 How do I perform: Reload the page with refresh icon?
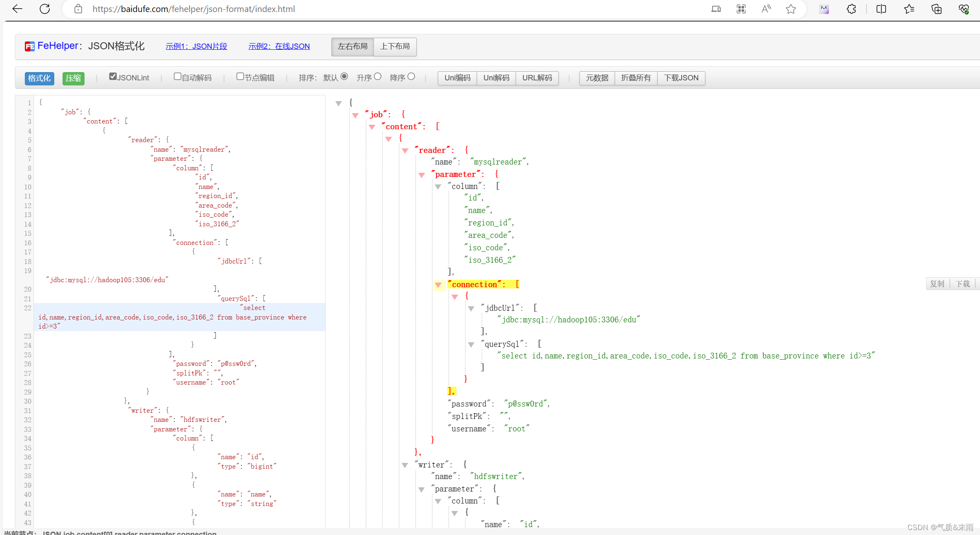pyautogui.click(x=45, y=9)
